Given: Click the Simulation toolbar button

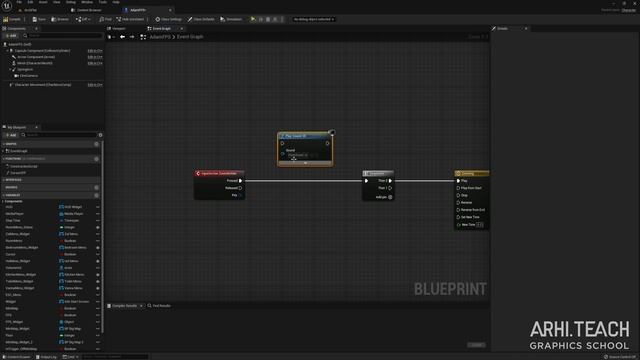Looking at the screenshot, I should coord(231,19).
